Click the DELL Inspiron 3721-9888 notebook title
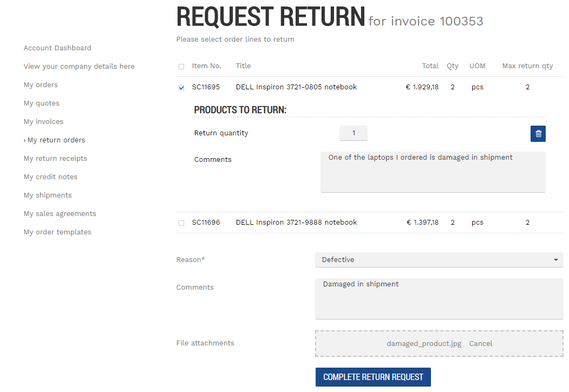 (x=296, y=223)
